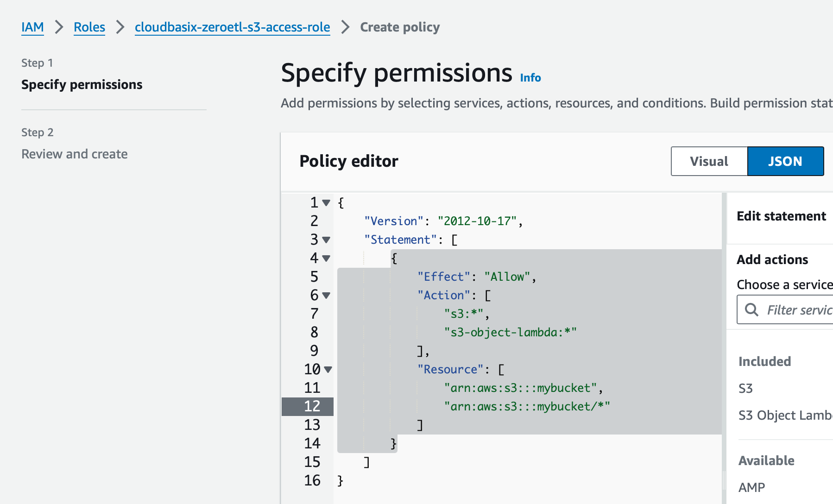Open Step 1 Specify permissions
Image resolution: width=833 pixels, height=504 pixels.
(82, 84)
